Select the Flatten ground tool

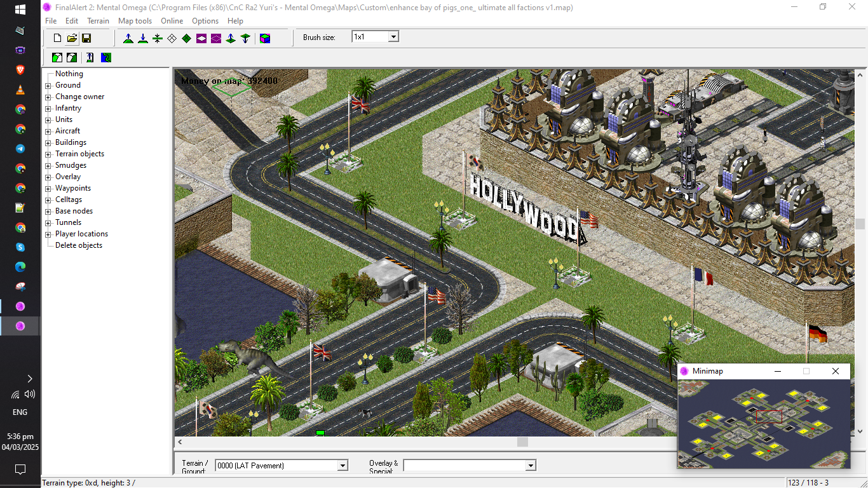(158, 38)
